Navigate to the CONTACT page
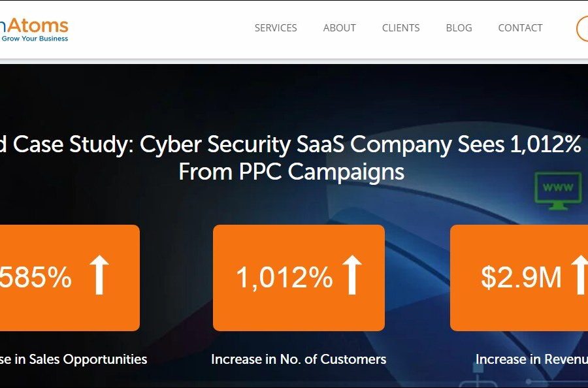Viewport: 588px width, 388px height. 520,28
